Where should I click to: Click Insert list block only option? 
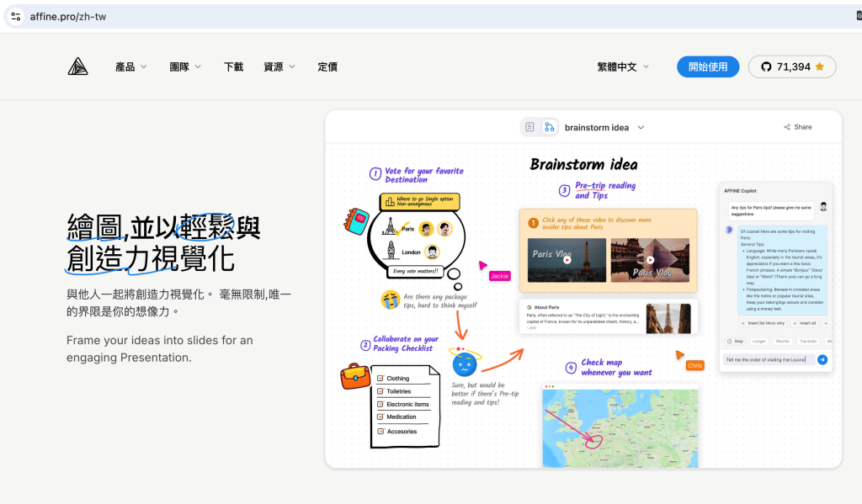pos(763,323)
